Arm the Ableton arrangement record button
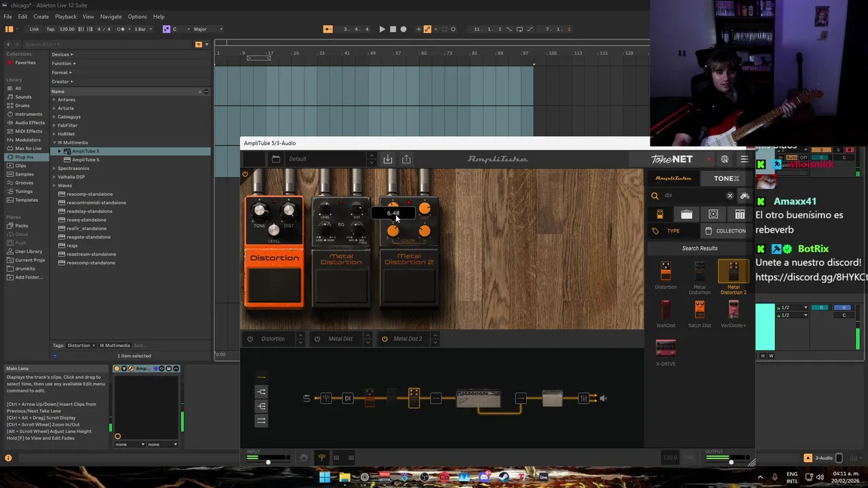The image size is (868, 488). (403, 29)
